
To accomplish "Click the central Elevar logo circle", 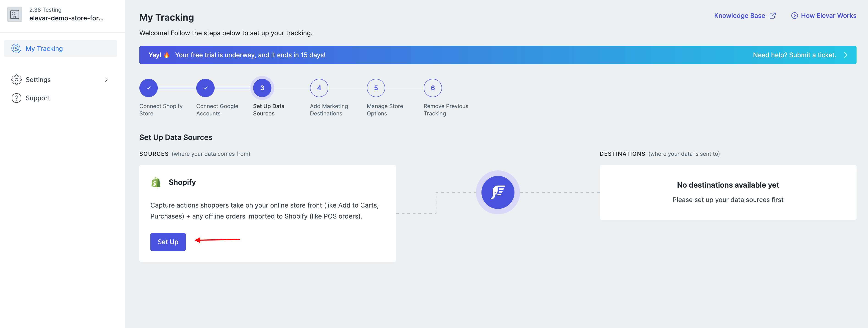I will tap(497, 192).
